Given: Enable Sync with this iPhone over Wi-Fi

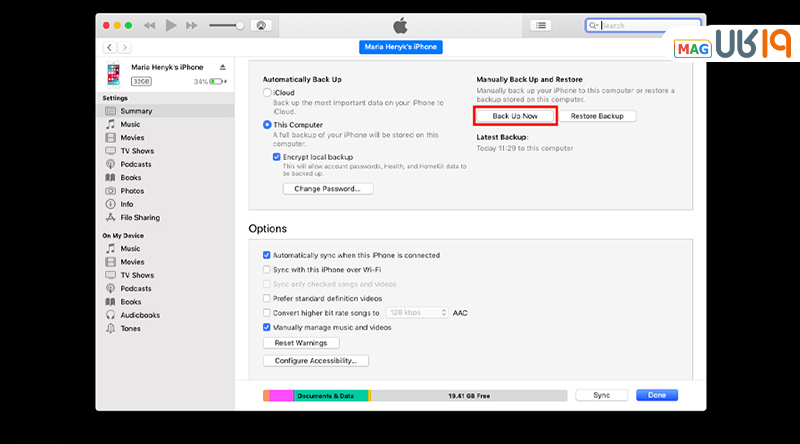Looking at the screenshot, I should coord(266,269).
